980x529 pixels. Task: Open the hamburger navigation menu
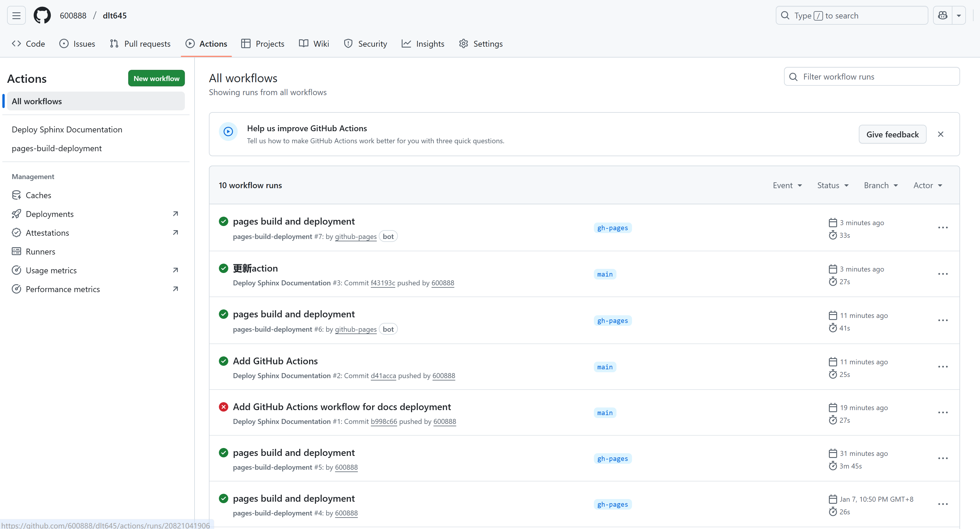pyautogui.click(x=16, y=16)
